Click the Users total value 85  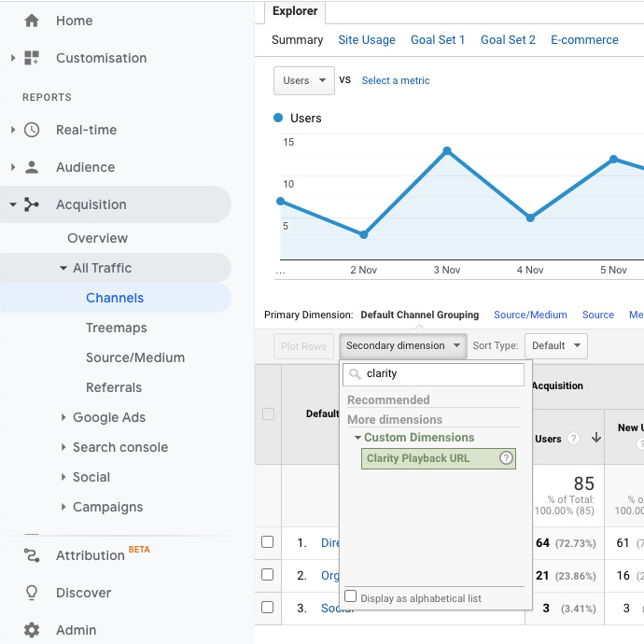pos(583,483)
